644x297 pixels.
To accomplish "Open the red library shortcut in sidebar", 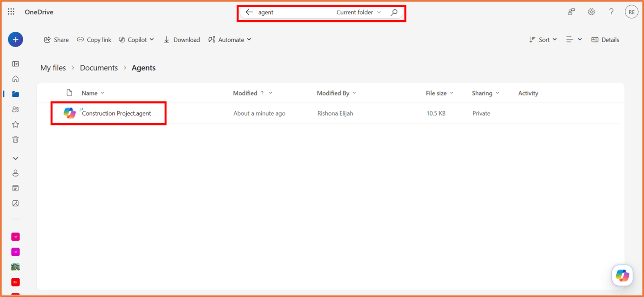I will tap(16, 282).
